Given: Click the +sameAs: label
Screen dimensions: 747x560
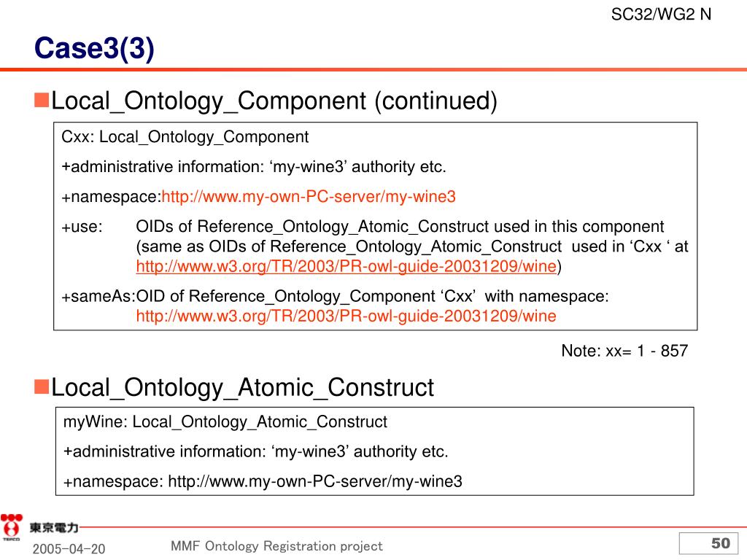Looking at the screenshot, I should pos(98,296).
